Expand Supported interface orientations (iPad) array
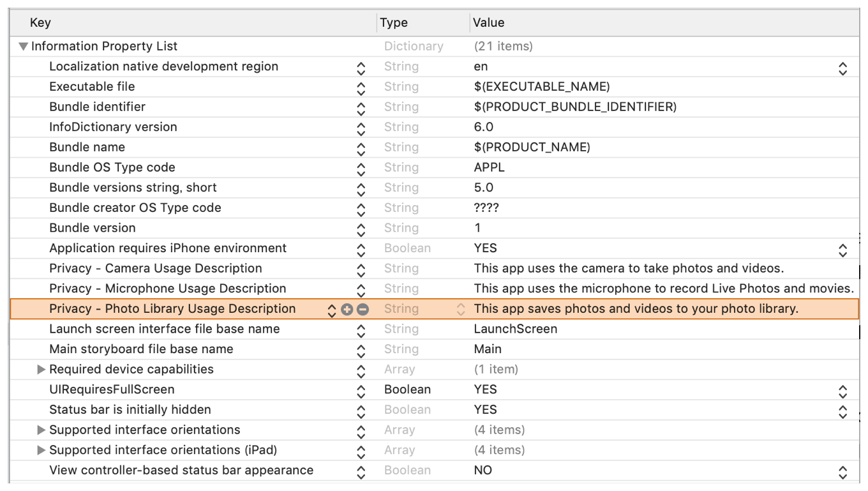Viewport: 868px width, 491px height. click(41, 450)
